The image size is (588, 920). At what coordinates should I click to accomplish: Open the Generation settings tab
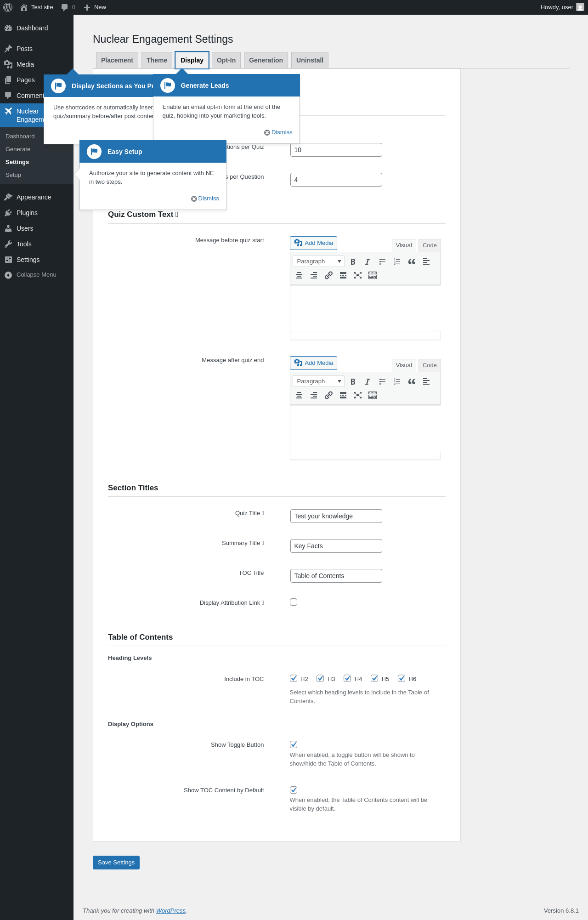point(266,60)
